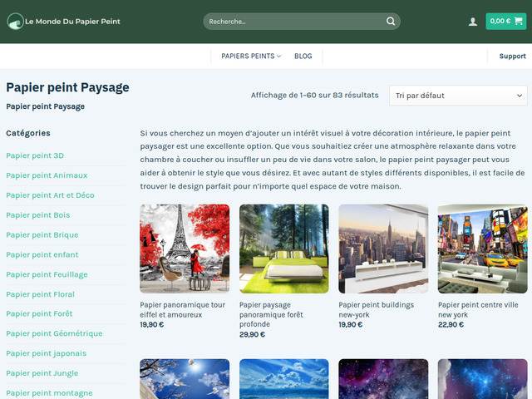Go to the Support link

point(512,57)
